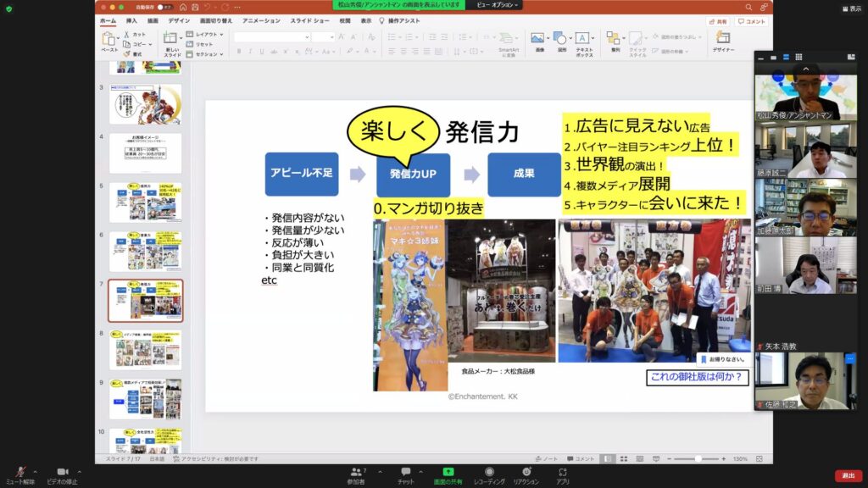Select slide 8 thumbnail
868x488 pixels.
click(146, 350)
